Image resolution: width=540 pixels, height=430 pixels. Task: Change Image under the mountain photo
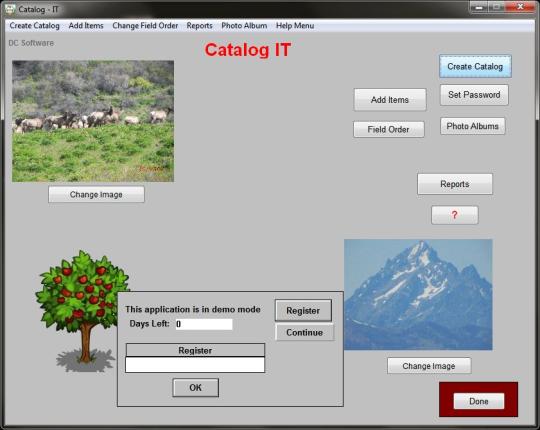[429, 366]
